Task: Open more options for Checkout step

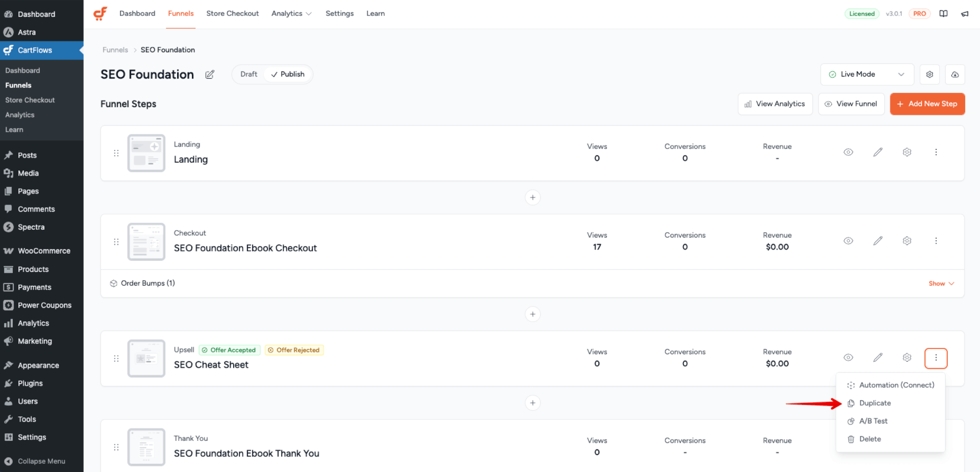Action: 936,241
